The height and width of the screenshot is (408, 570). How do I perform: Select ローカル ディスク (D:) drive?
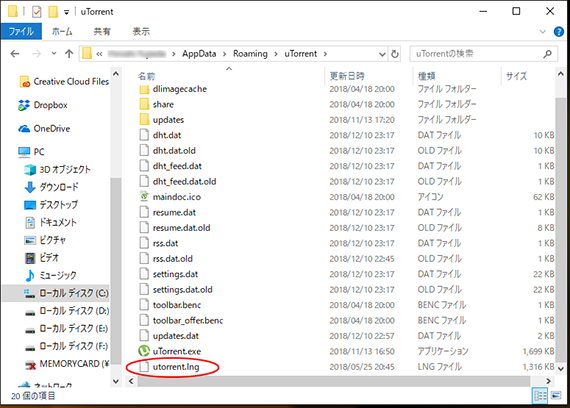pyautogui.click(x=67, y=311)
